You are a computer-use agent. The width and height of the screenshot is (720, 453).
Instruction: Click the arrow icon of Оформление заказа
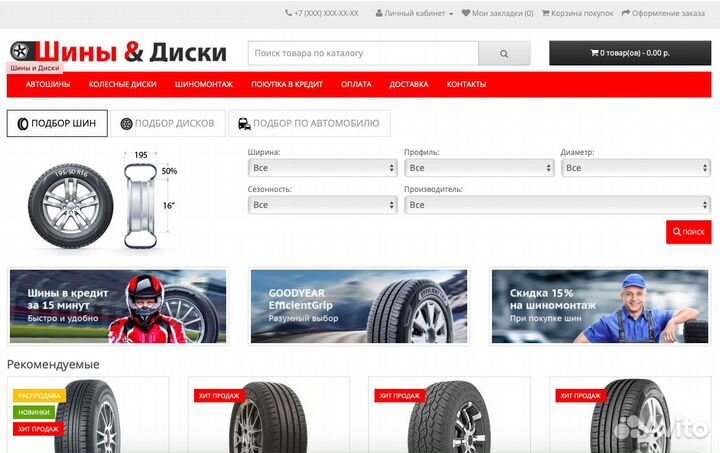pos(625,13)
